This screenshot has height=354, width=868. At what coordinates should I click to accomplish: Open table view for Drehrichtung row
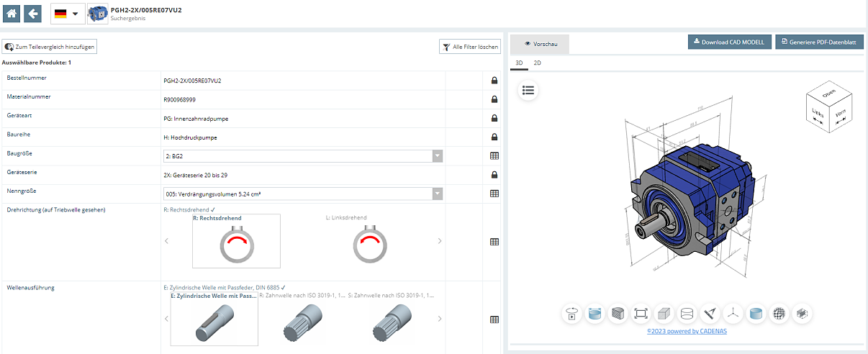[494, 242]
